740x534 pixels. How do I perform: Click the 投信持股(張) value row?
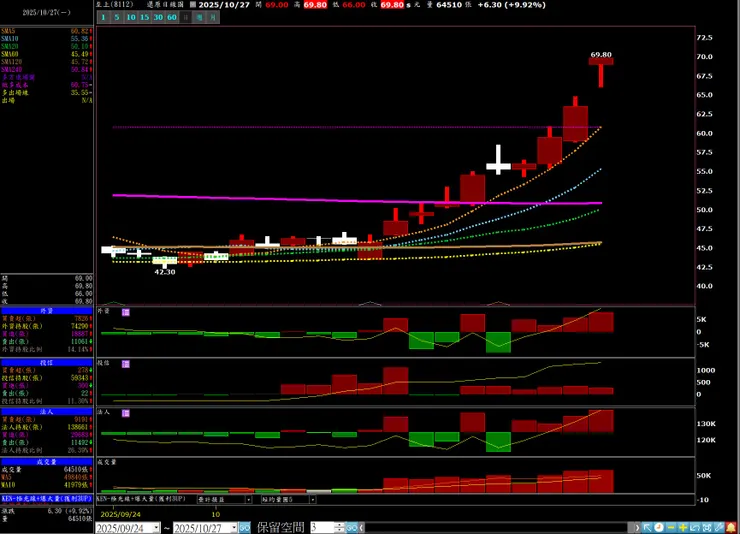point(46,378)
